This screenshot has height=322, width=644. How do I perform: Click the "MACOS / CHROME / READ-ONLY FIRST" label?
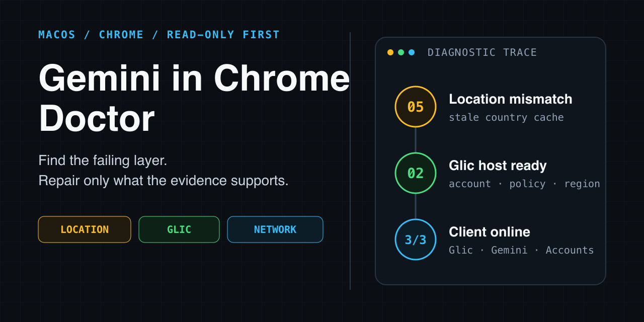159,35
